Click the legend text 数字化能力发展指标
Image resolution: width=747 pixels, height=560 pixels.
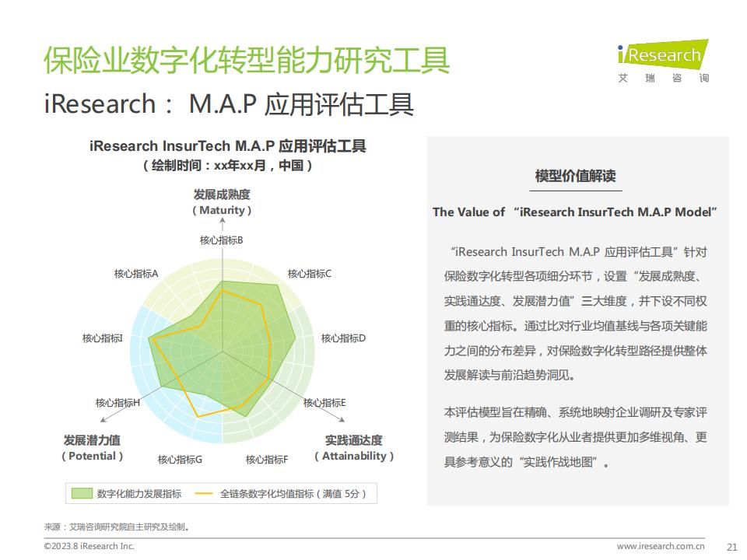(139, 494)
